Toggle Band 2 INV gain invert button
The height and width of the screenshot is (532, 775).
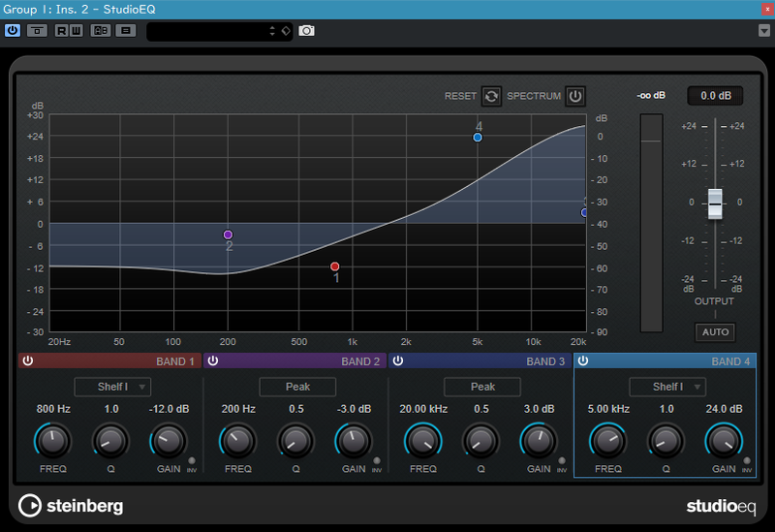coord(377,461)
